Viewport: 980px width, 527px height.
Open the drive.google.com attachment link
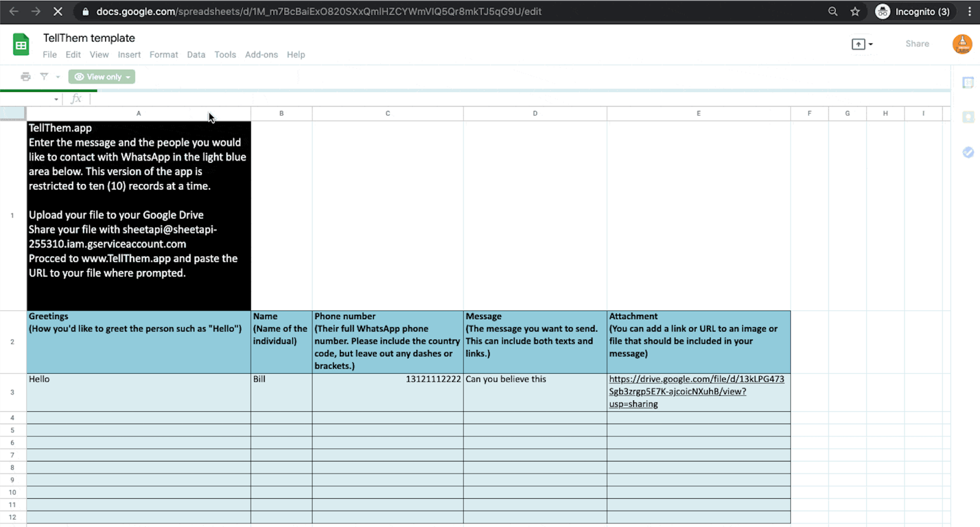[x=696, y=392]
